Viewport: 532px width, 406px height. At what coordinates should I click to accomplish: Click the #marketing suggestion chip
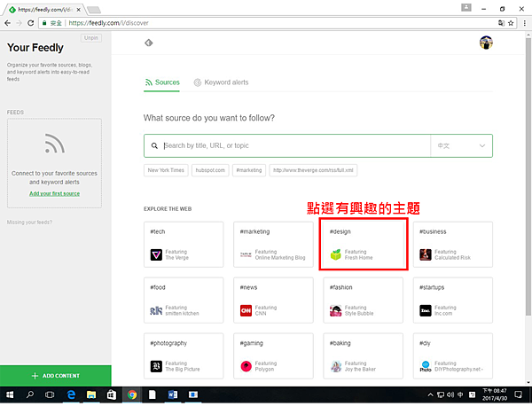(x=249, y=170)
